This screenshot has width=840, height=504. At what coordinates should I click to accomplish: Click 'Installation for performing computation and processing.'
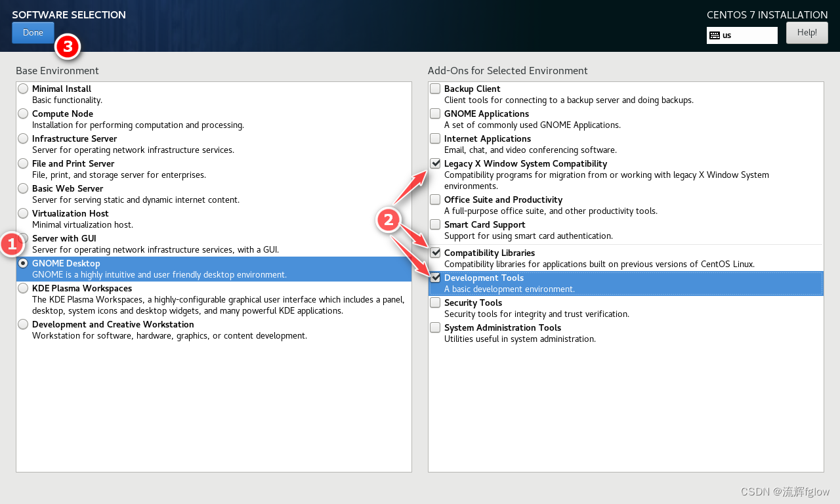[138, 125]
